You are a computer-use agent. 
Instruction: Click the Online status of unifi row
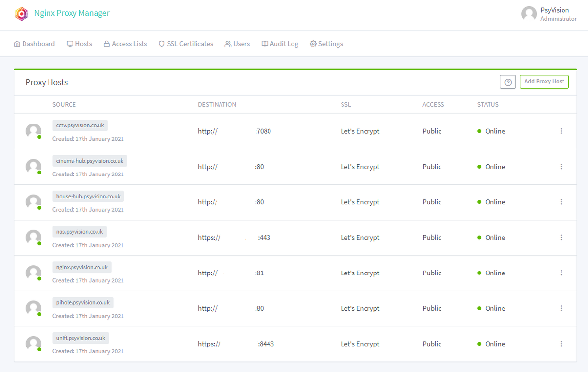coord(491,344)
